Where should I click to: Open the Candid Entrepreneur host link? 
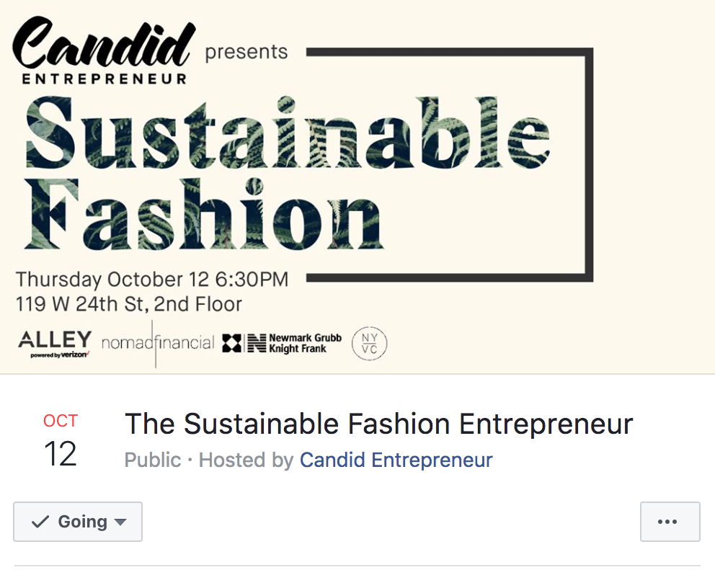click(396, 460)
